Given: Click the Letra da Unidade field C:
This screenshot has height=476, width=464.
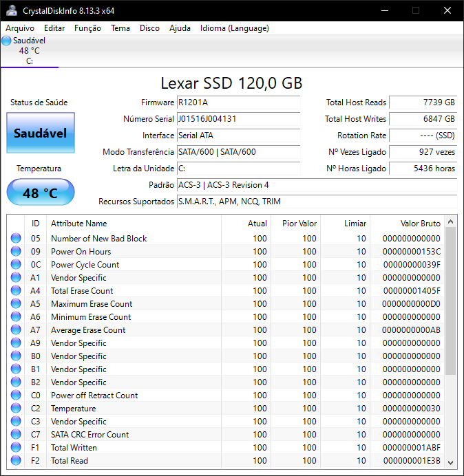Looking at the screenshot, I should 238,169.
